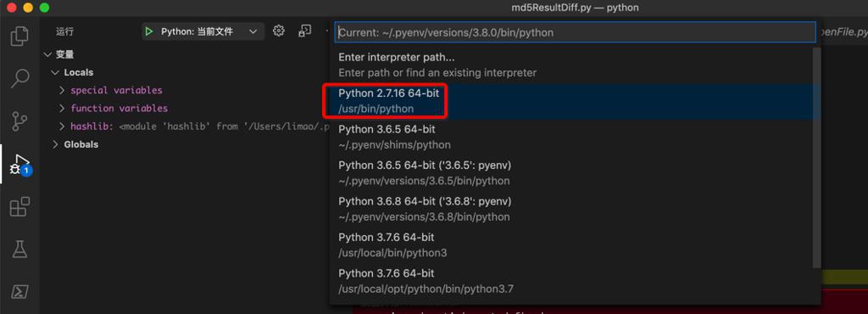Open the Explorer files icon in activity bar

[x=20, y=36]
